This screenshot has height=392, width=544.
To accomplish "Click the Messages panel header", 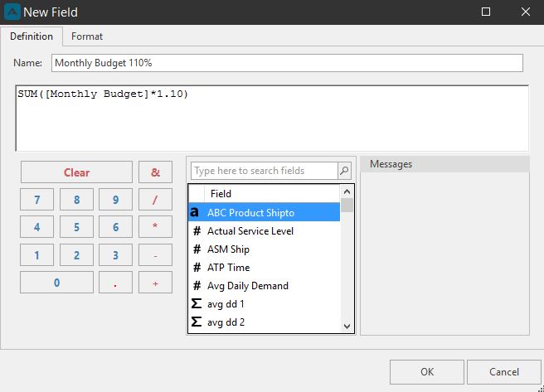I will pyautogui.click(x=444, y=164).
